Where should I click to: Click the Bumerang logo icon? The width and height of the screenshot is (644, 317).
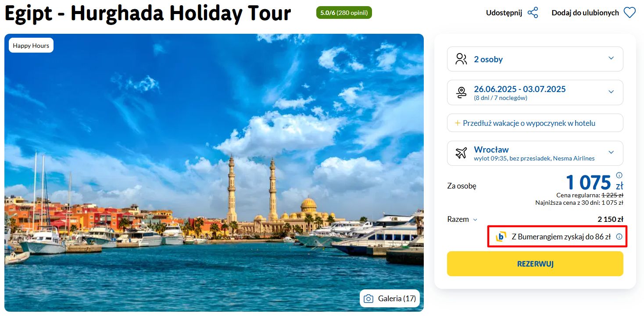pyautogui.click(x=501, y=237)
